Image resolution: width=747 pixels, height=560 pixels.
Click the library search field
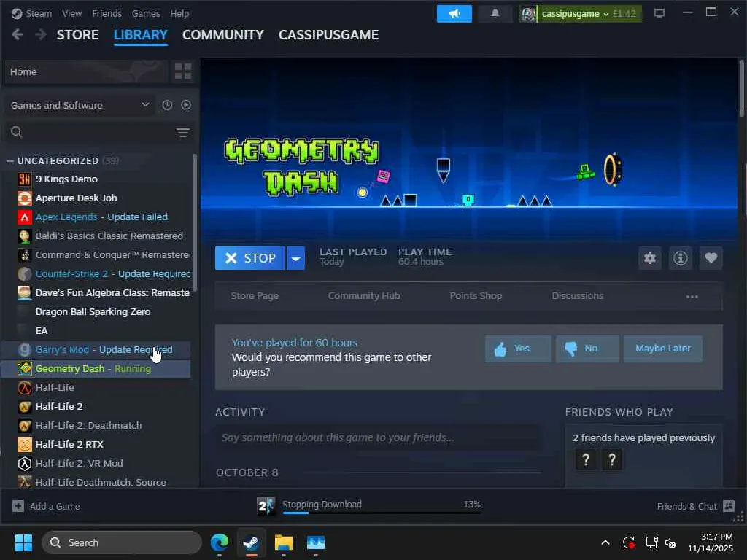pyautogui.click(x=90, y=133)
